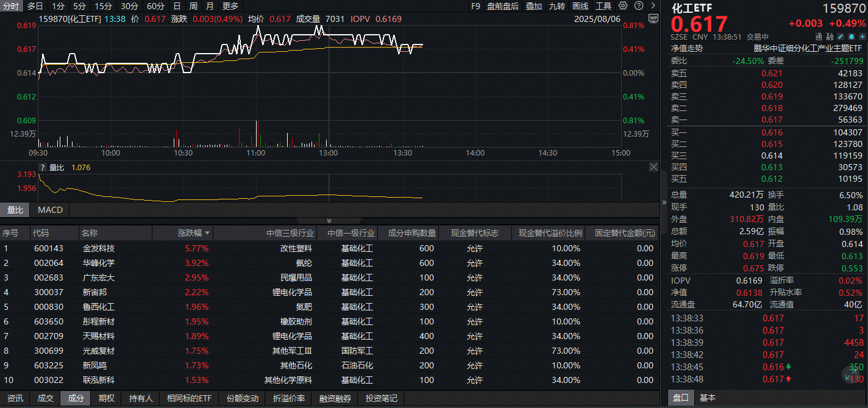The height and width of the screenshot is (408, 868).
Task: Toggle 盘前盘后 pre/post-market display
Action: [x=503, y=6]
